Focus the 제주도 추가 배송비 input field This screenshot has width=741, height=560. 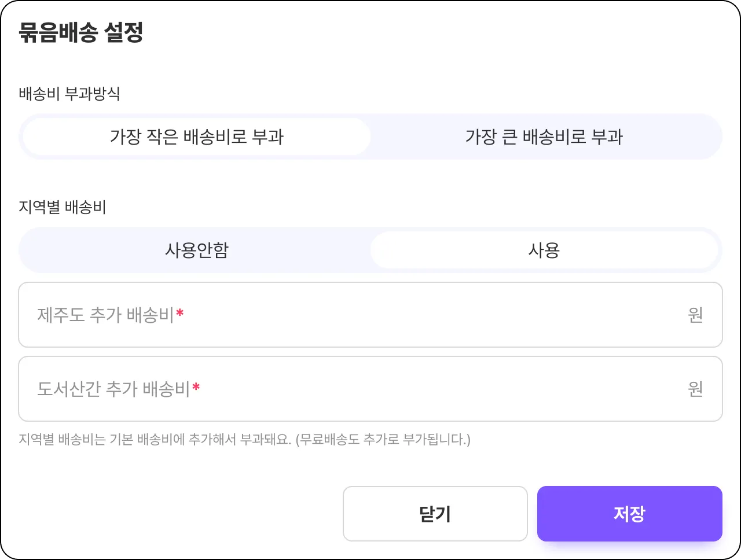[x=405, y=315]
